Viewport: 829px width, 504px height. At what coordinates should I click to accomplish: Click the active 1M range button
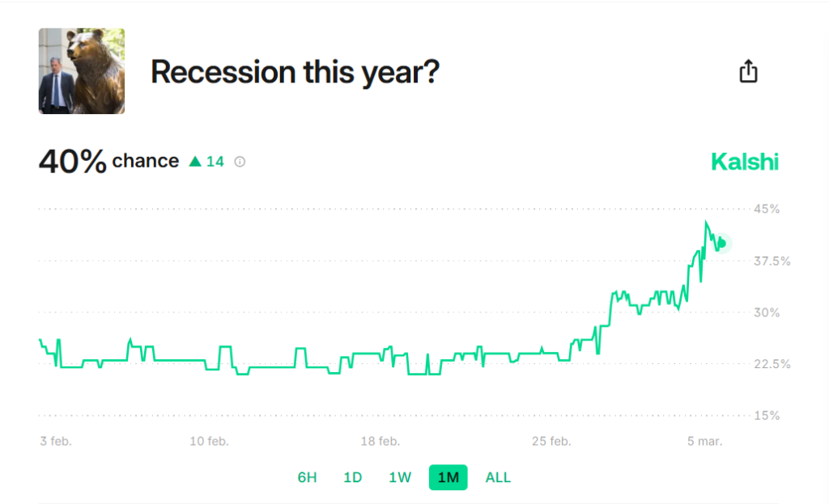pos(449,477)
